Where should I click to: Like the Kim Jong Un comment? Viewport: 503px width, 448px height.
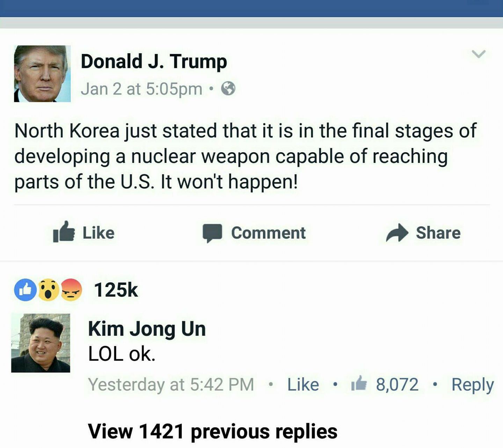[x=303, y=384]
